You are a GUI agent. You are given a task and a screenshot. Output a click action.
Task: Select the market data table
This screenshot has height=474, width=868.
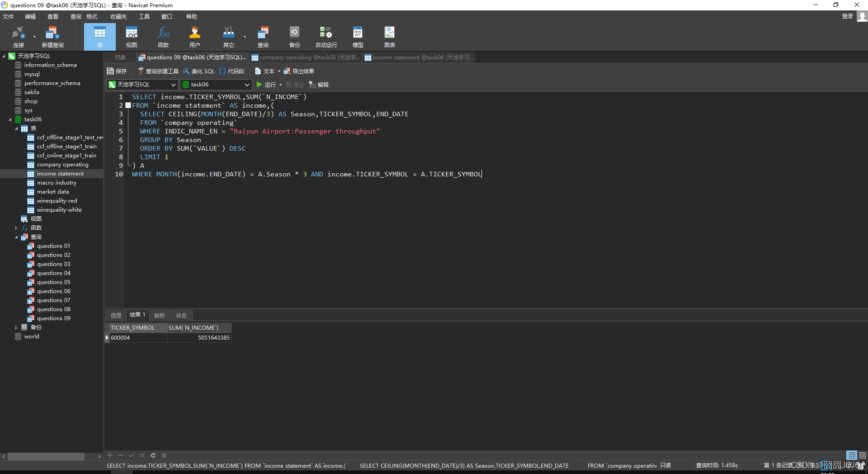click(53, 192)
